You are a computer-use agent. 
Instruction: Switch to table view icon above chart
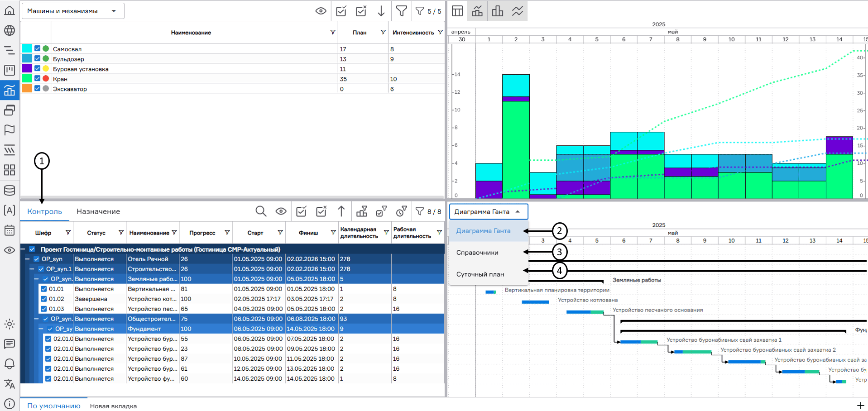click(x=457, y=11)
